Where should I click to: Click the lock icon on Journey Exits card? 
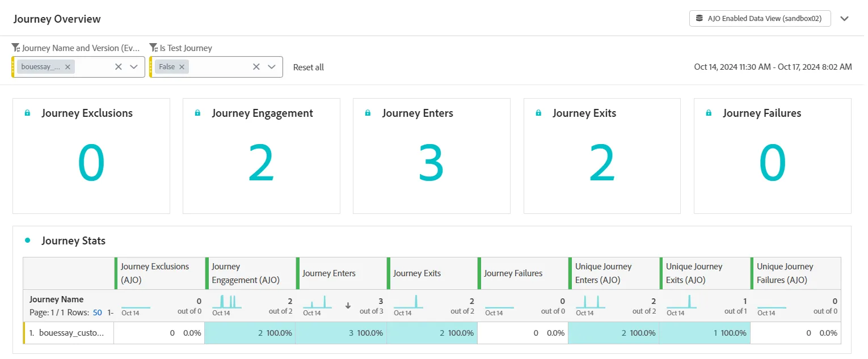(x=538, y=113)
